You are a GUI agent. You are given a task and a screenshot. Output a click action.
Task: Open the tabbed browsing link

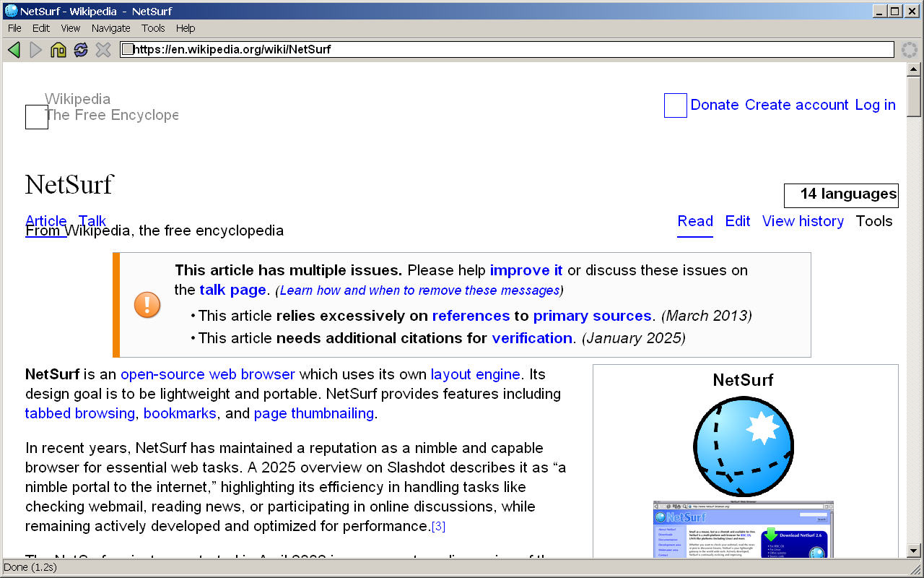[79, 414]
